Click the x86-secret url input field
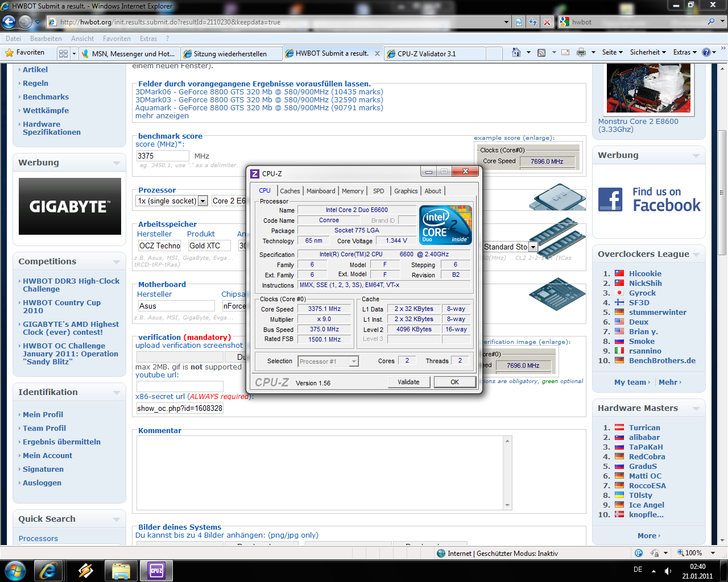728x582 pixels. 180,408
